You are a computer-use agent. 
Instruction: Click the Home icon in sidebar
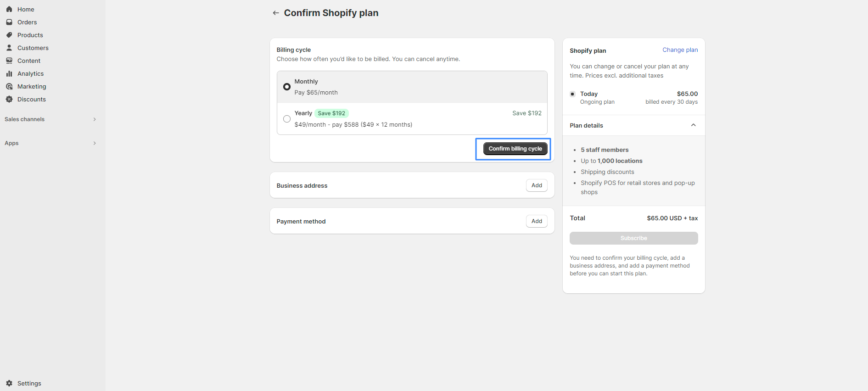(x=9, y=9)
